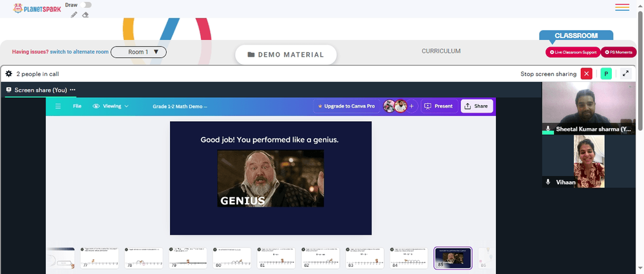Image resolution: width=644 pixels, height=274 pixels.
Task: Click the PlanetSpark logo
Action: (37, 8)
